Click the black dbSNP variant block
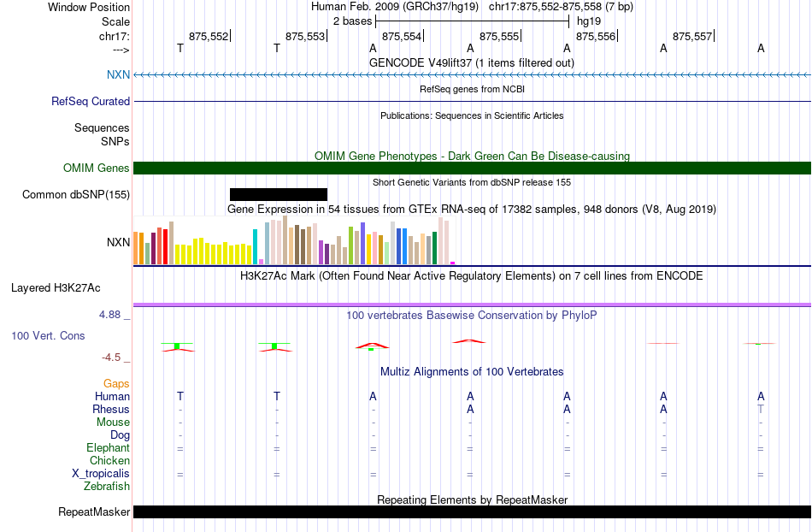Viewport: 812px width, 532px height. (x=279, y=194)
